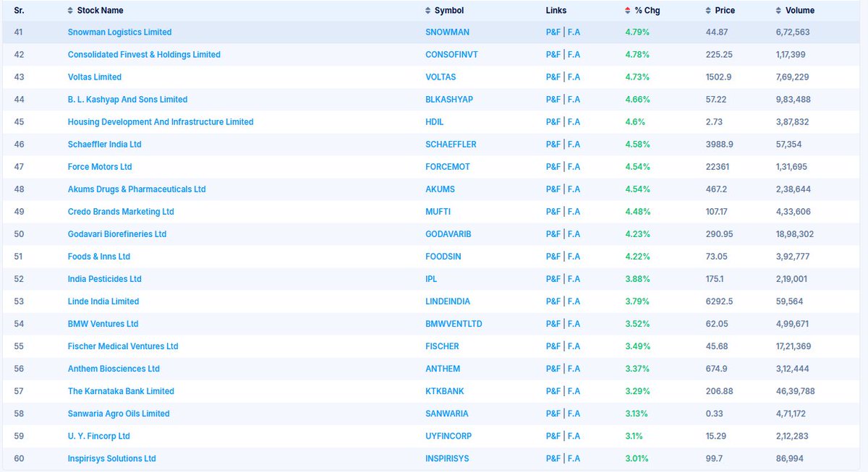
Task: Open U. Y. Fincorp Ltd link
Action: 98,435
